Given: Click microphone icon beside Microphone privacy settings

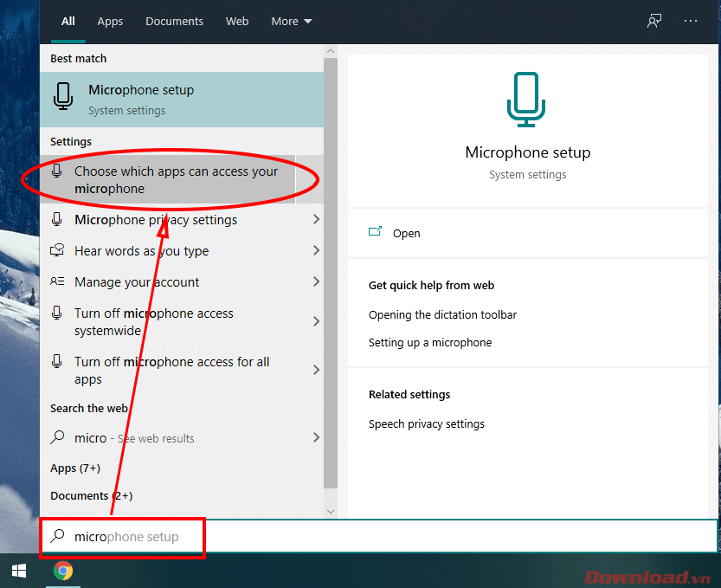Looking at the screenshot, I should pos(57,219).
